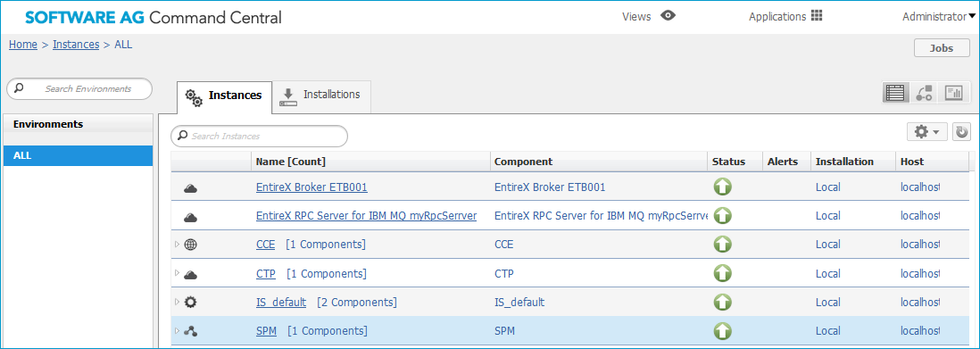Image resolution: width=980 pixels, height=349 pixels.
Task: Click the Applications label in header
Action: (x=777, y=17)
